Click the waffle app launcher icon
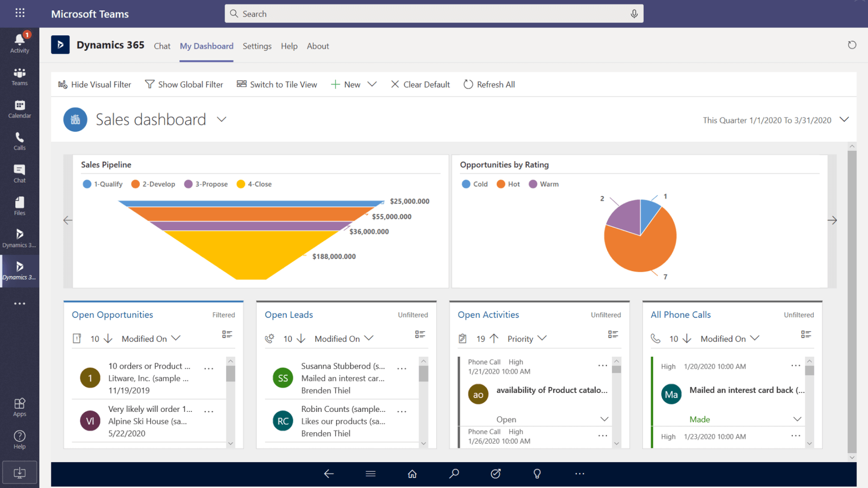This screenshot has height=488, width=868. [x=19, y=12]
